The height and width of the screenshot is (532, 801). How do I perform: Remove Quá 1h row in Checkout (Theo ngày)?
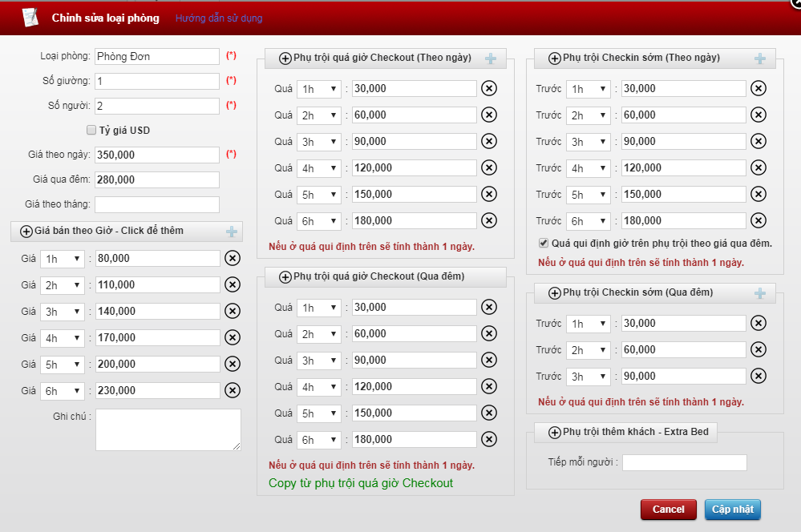(489, 88)
